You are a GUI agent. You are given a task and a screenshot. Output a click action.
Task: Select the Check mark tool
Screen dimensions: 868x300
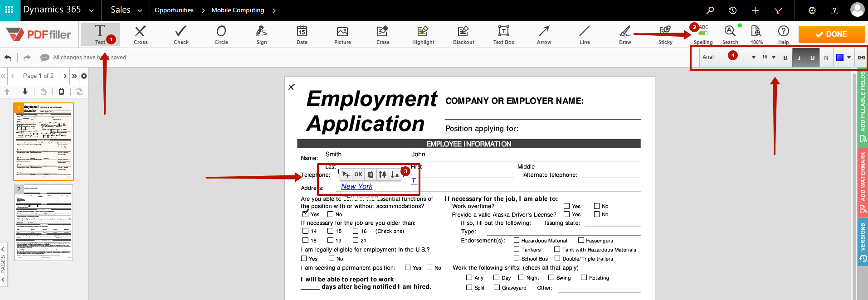click(x=181, y=34)
